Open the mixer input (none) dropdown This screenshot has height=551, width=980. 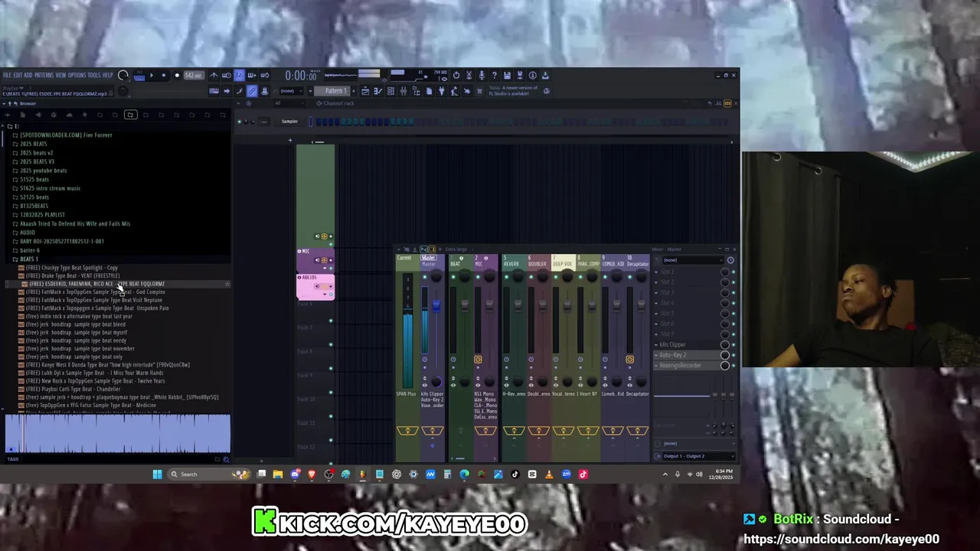point(691,260)
